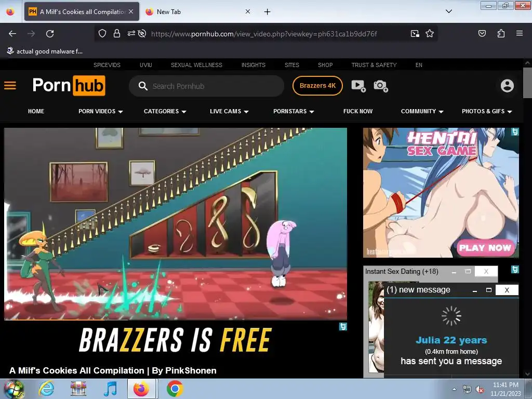The image size is (532, 399).
Task: Click the upload video icon
Action: point(358,86)
